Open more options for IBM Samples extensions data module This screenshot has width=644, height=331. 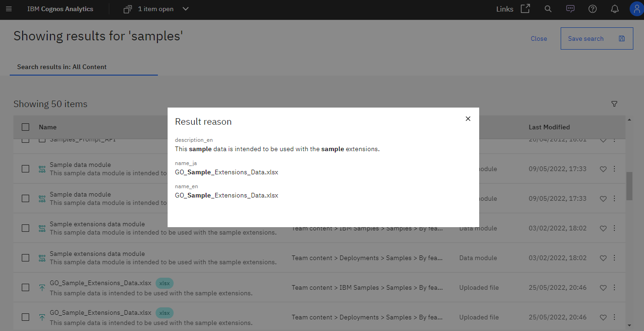[614, 228]
